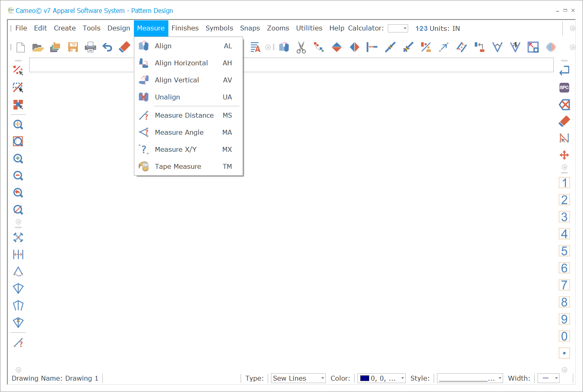Click the measure distance icon in left sidebar
The image size is (583, 392).
[18, 343]
